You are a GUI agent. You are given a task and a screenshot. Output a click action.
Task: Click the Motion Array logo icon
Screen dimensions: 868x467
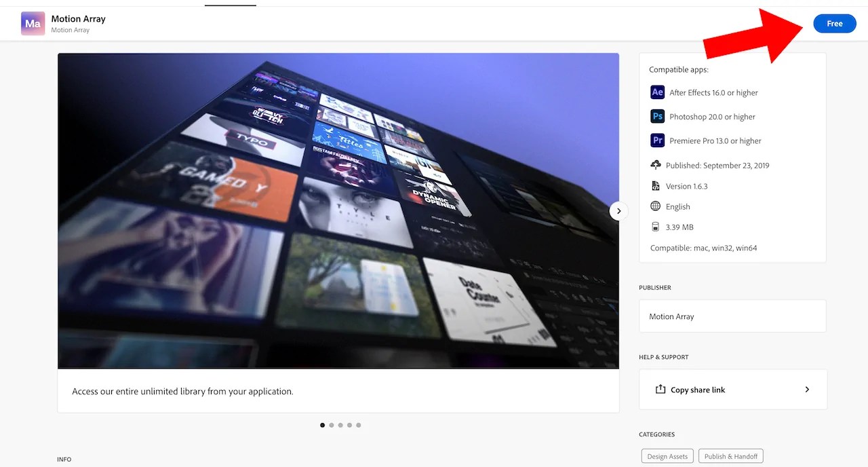[x=33, y=24]
